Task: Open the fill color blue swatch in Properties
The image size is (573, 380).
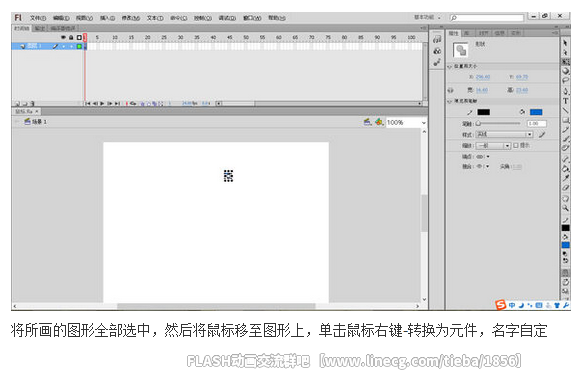Action: (536, 112)
